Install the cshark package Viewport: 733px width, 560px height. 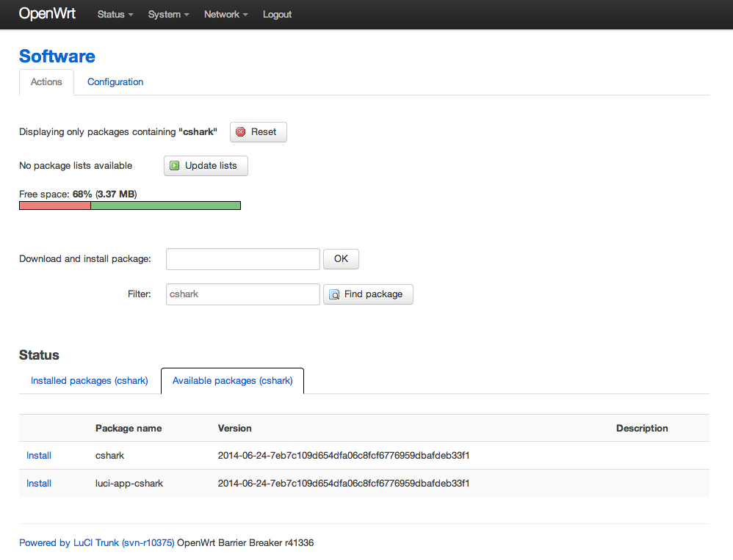click(x=39, y=455)
